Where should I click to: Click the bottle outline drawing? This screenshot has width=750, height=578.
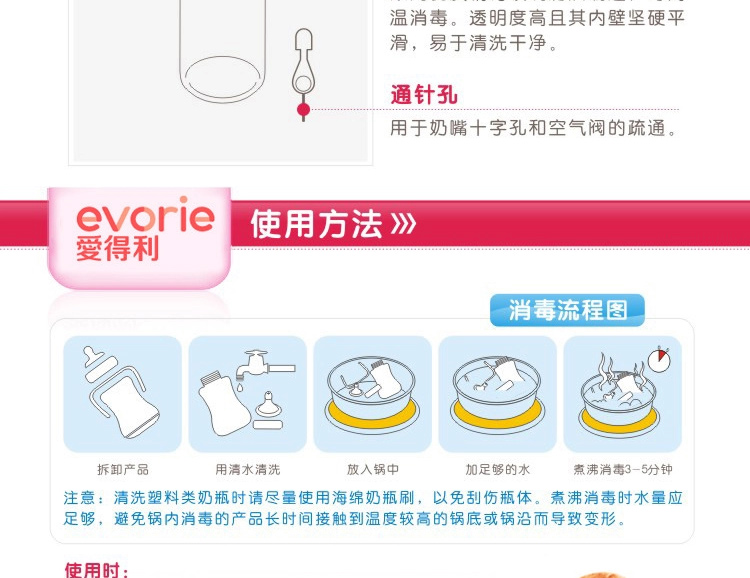click(x=222, y=51)
